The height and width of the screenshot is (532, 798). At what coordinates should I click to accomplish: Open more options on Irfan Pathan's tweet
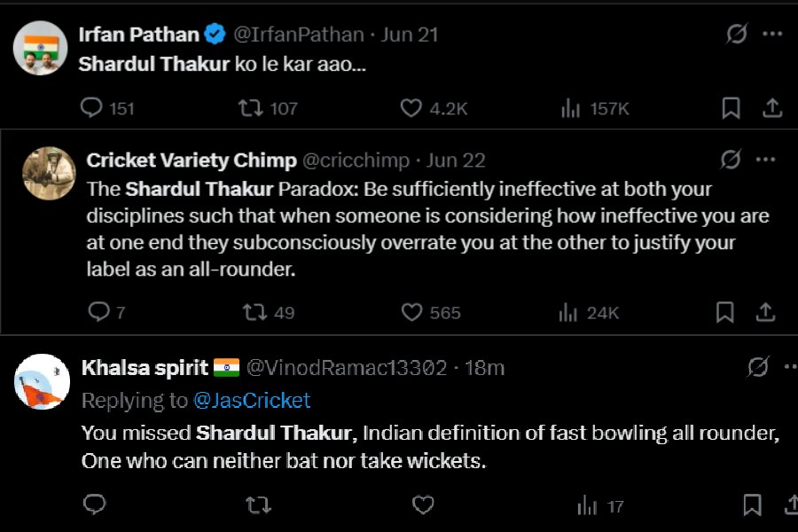point(772,35)
